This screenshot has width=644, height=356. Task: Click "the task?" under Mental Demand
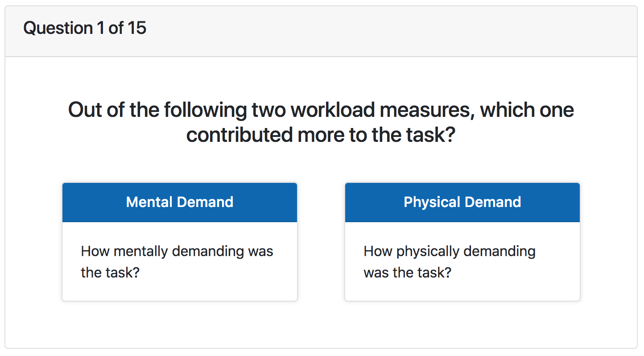[110, 272]
